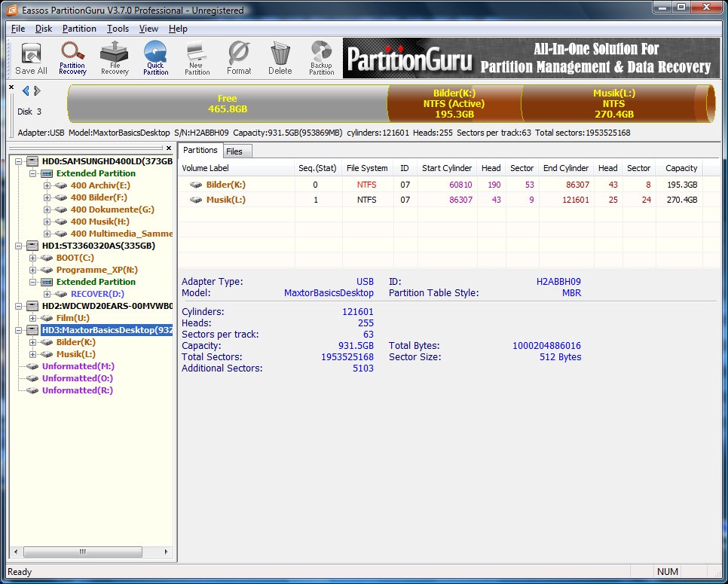728x584 pixels.
Task: Collapse the HD0 SAMSUNG disk node
Action: coord(19,161)
